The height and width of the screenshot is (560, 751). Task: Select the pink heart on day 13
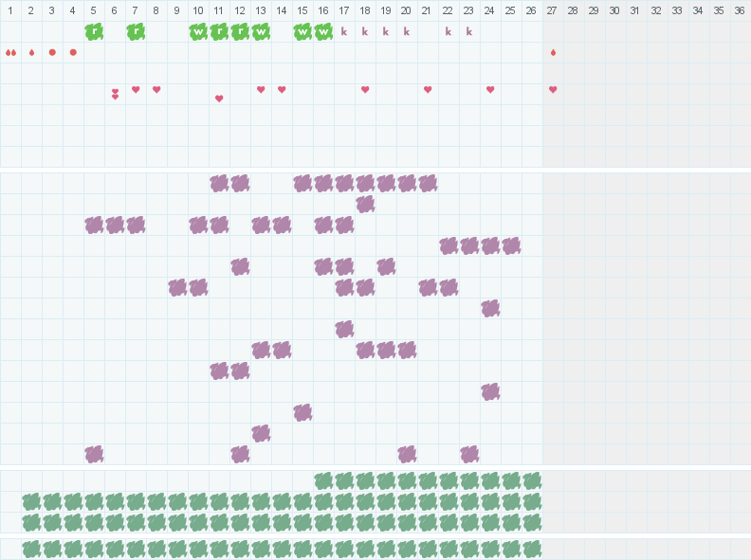click(261, 89)
